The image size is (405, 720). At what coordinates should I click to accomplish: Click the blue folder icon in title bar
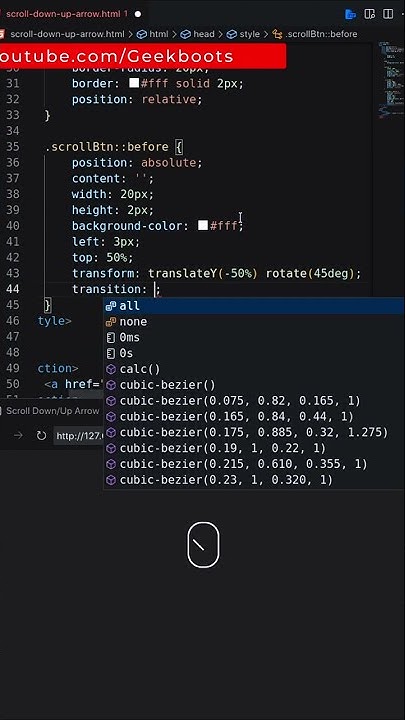(x=350, y=14)
